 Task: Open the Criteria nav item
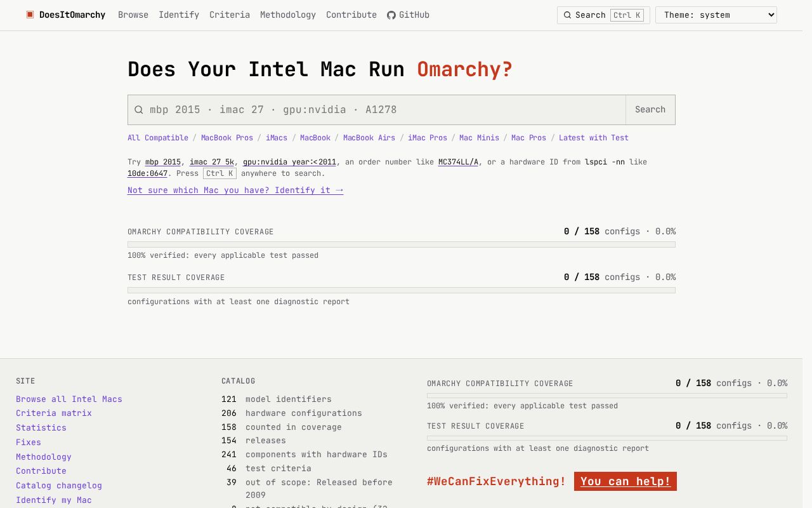[x=230, y=15]
